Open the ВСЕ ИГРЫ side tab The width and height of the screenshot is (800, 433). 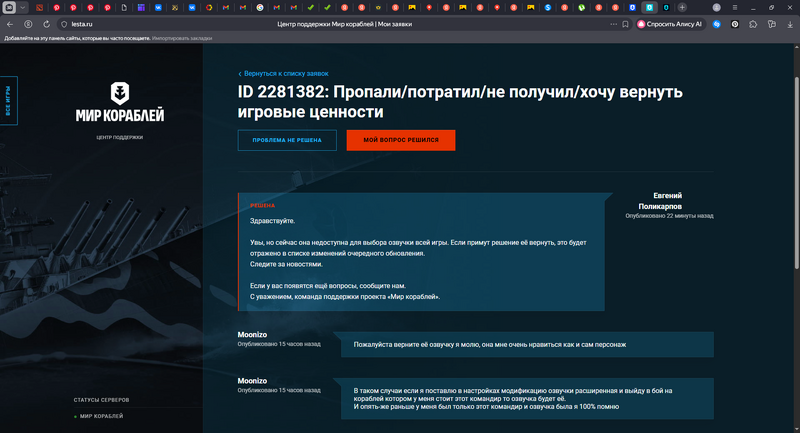9,100
